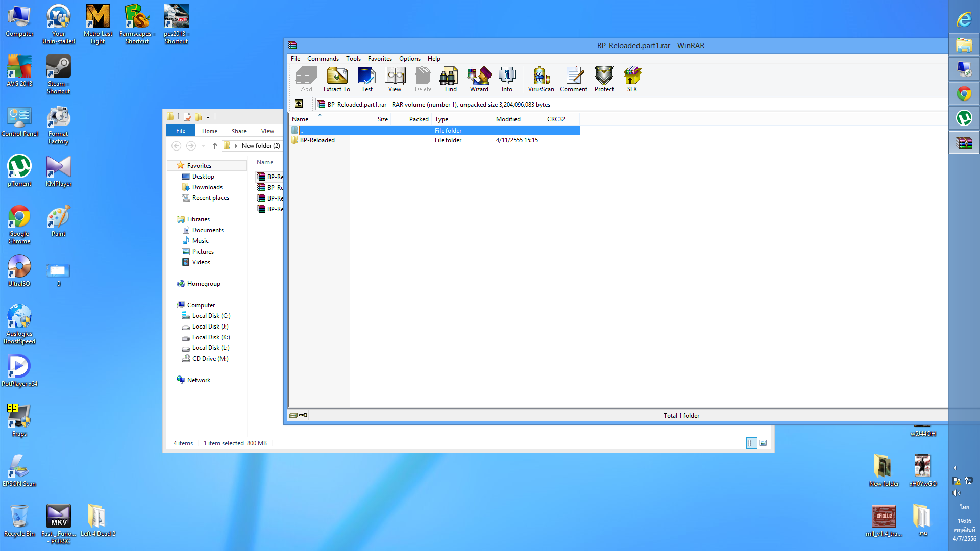Switch to details view in Explorer
Viewport: 980px width, 551px height.
752,443
